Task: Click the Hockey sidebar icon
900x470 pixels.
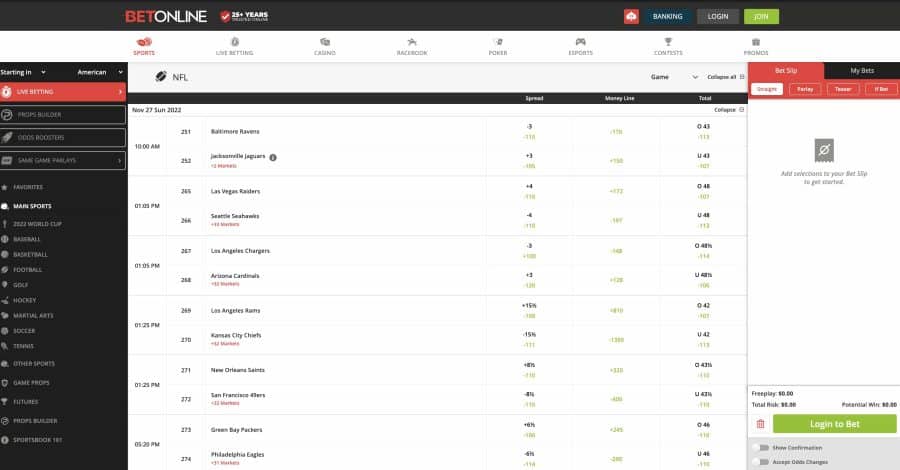Action: pyautogui.click(x=5, y=300)
